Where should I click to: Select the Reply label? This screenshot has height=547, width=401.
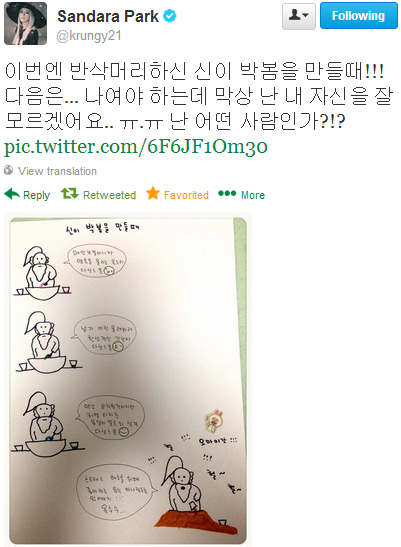pos(36,195)
